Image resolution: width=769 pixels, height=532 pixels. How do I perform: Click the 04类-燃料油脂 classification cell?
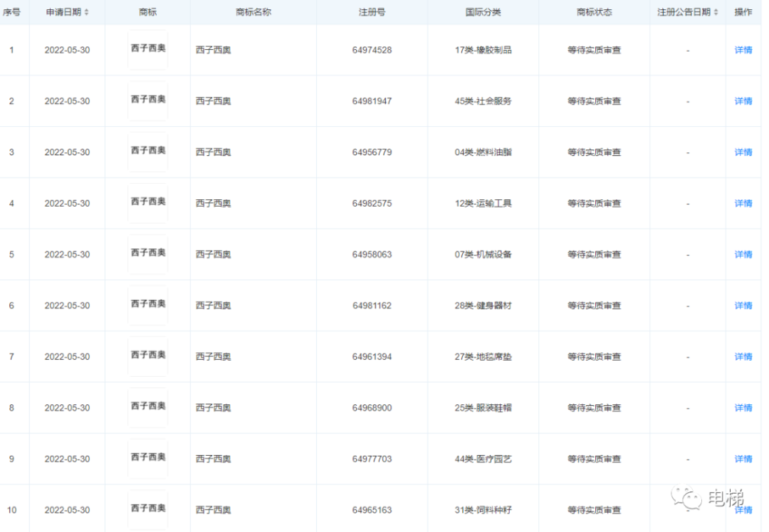483,152
